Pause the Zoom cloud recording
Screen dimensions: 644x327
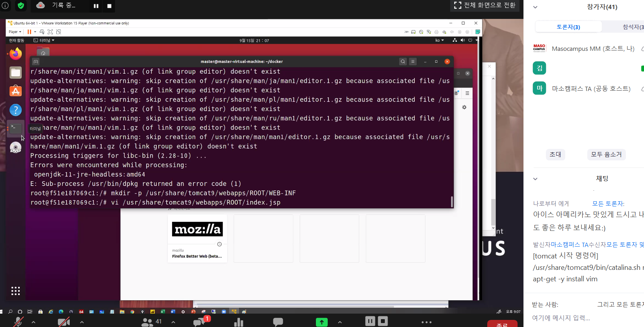tap(96, 6)
